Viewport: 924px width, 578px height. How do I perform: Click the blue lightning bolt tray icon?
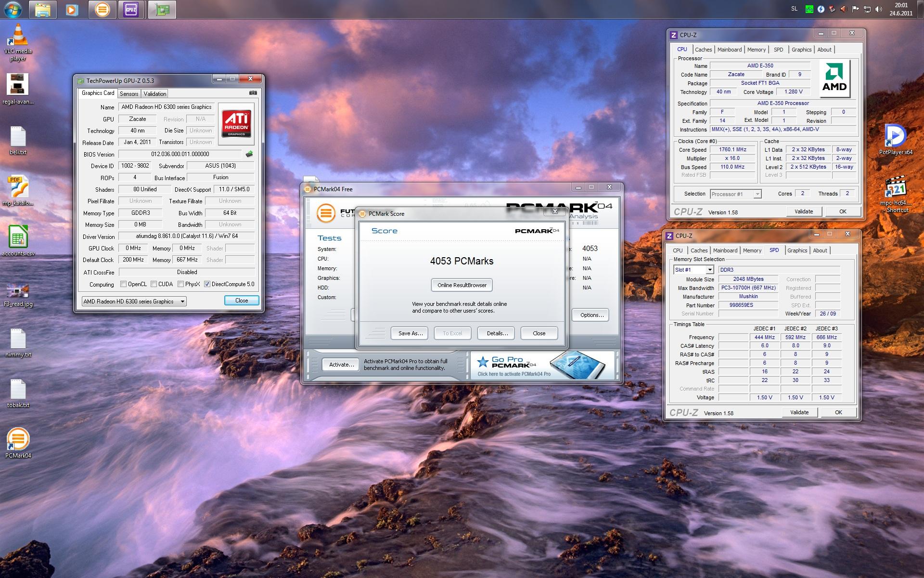tap(821, 9)
